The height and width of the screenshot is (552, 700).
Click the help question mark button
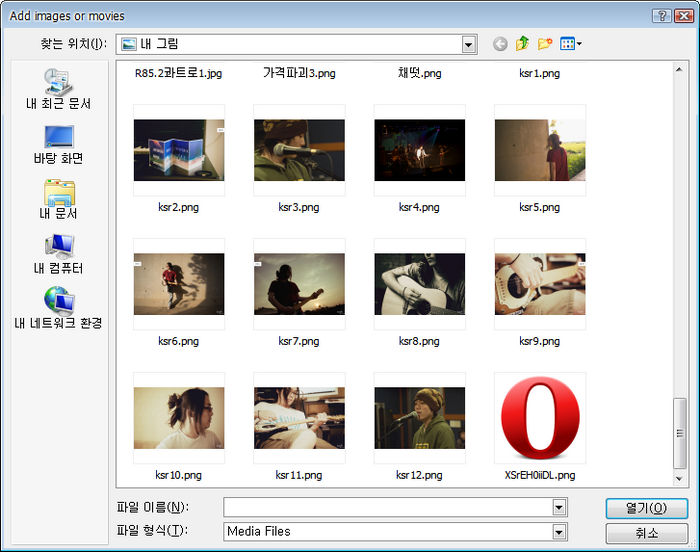[x=661, y=16]
